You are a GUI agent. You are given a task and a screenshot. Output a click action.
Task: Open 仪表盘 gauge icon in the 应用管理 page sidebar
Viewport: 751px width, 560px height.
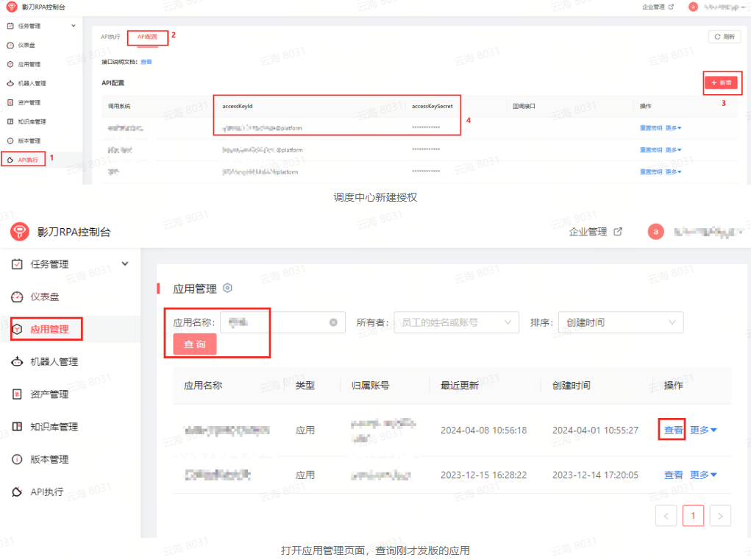click(17, 297)
